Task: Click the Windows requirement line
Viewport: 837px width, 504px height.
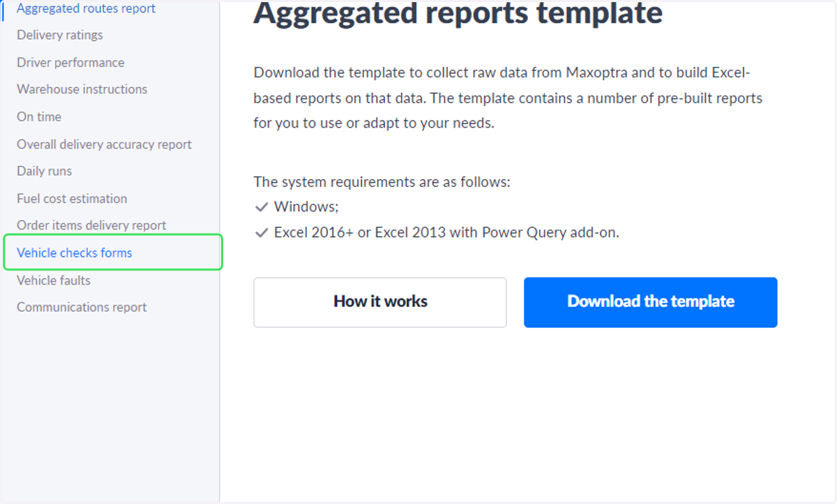Action: pyautogui.click(x=306, y=207)
